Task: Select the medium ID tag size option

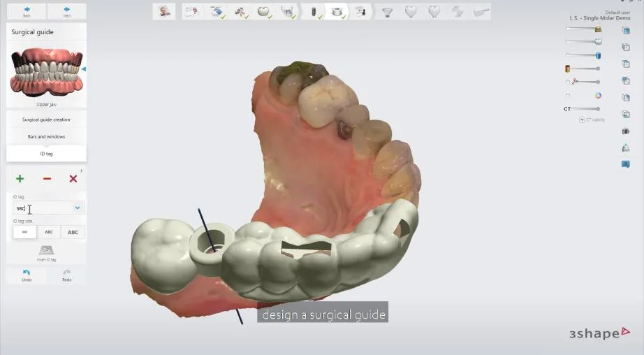Action: coord(48,232)
